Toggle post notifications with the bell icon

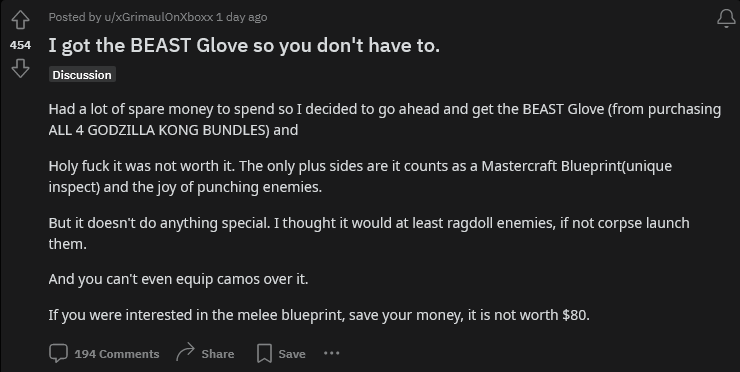point(726,19)
